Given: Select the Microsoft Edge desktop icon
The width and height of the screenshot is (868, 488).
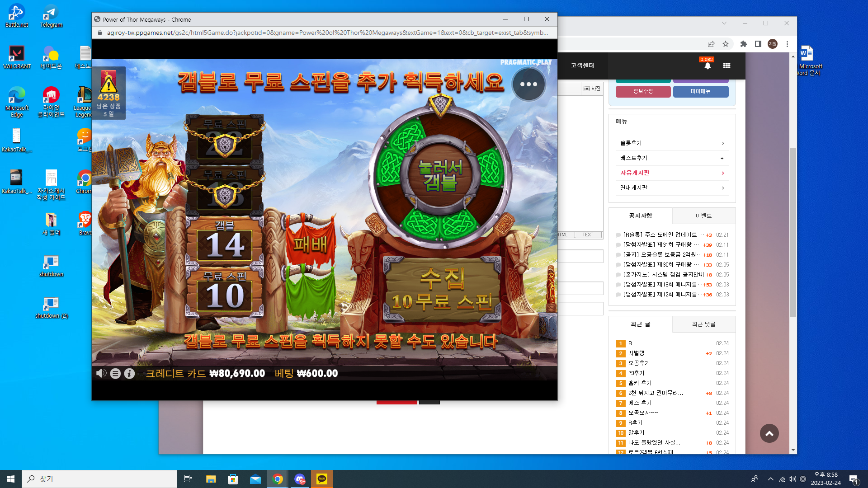Looking at the screenshot, I should (x=17, y=102).
